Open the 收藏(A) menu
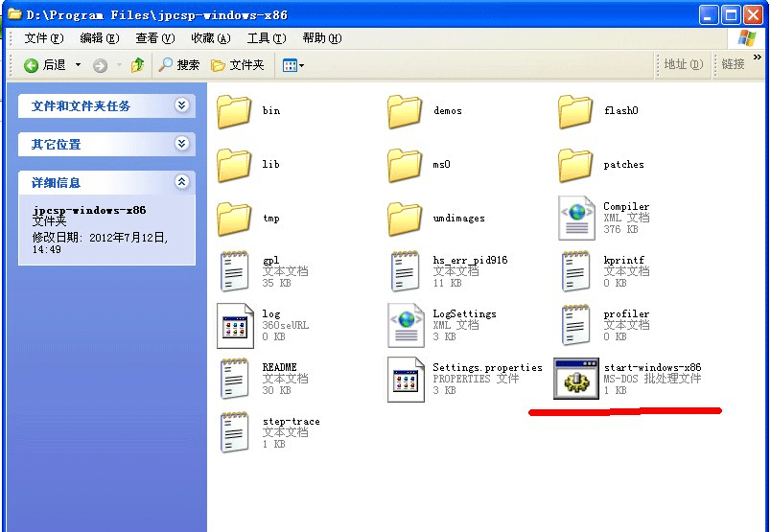This screenshot has height=532, width=771. tap(210, 38)
